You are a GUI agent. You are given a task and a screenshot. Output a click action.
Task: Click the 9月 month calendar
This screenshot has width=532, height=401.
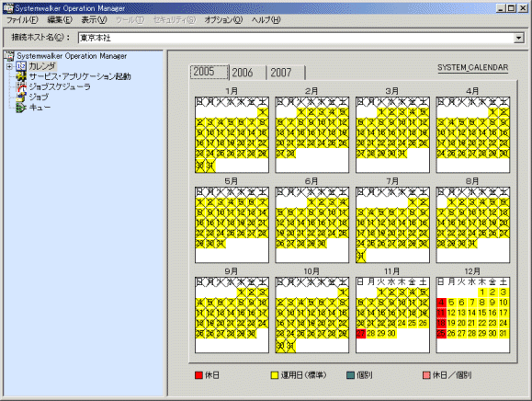click(x=232, y=315)
